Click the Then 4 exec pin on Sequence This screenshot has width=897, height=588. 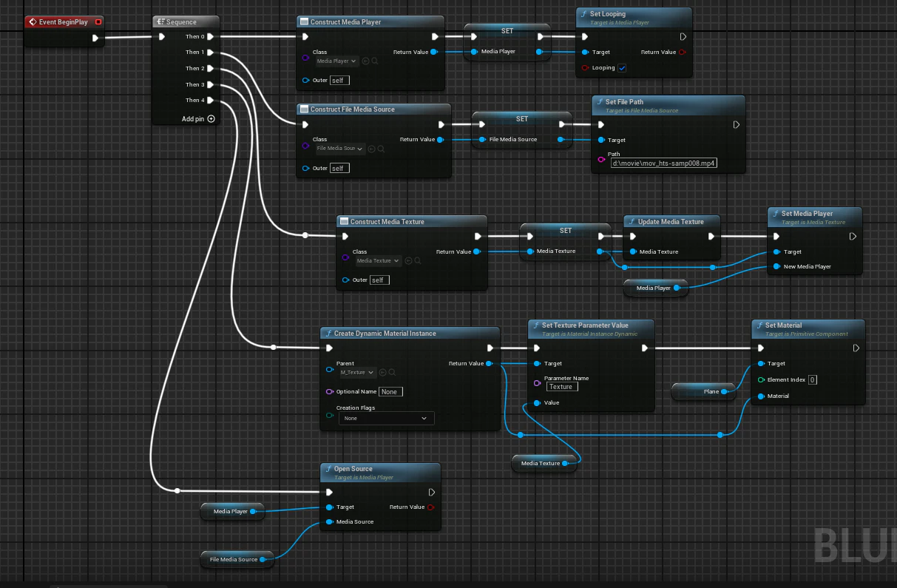pos(211,100)
